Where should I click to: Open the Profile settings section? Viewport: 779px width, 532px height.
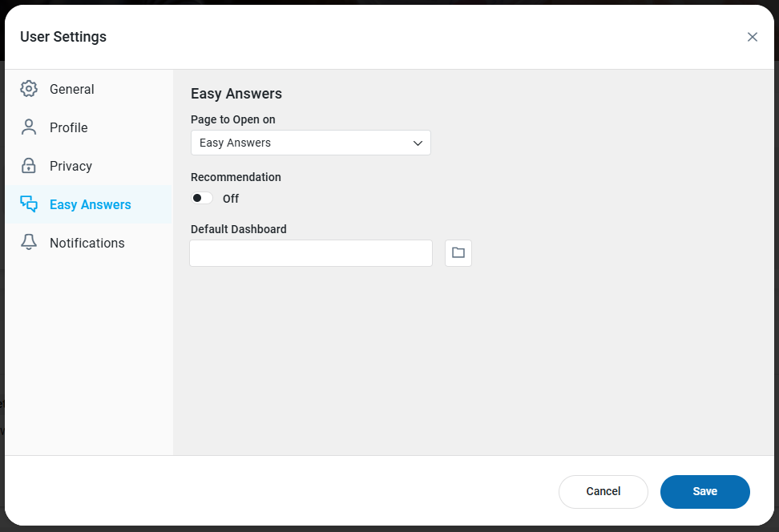click(69, 127)
